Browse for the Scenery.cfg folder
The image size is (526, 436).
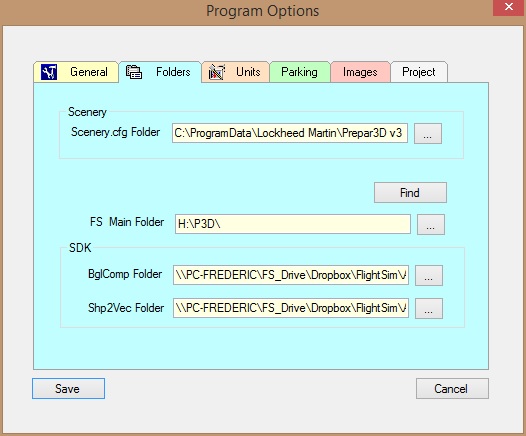(428, 133)
